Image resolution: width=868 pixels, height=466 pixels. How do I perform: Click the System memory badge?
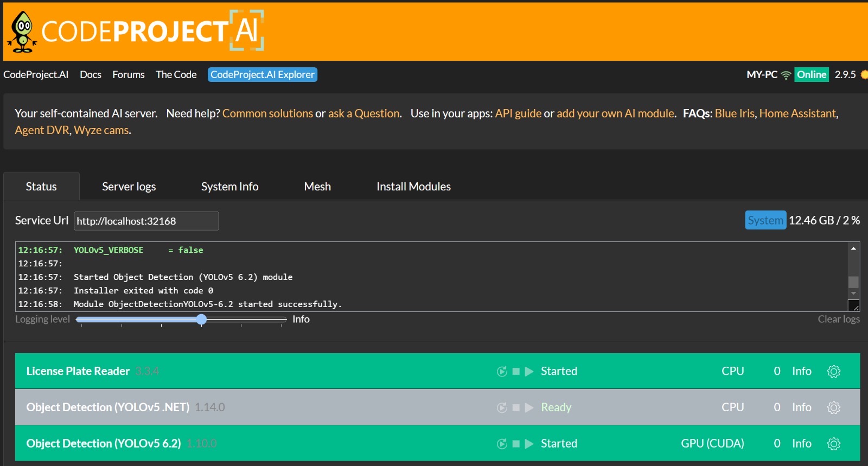765,220
